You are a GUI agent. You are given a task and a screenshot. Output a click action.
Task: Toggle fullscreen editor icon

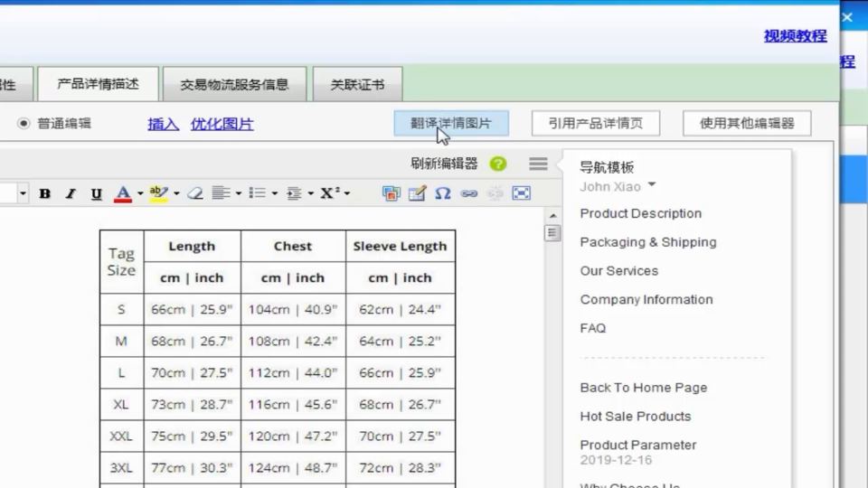point(522,193)
